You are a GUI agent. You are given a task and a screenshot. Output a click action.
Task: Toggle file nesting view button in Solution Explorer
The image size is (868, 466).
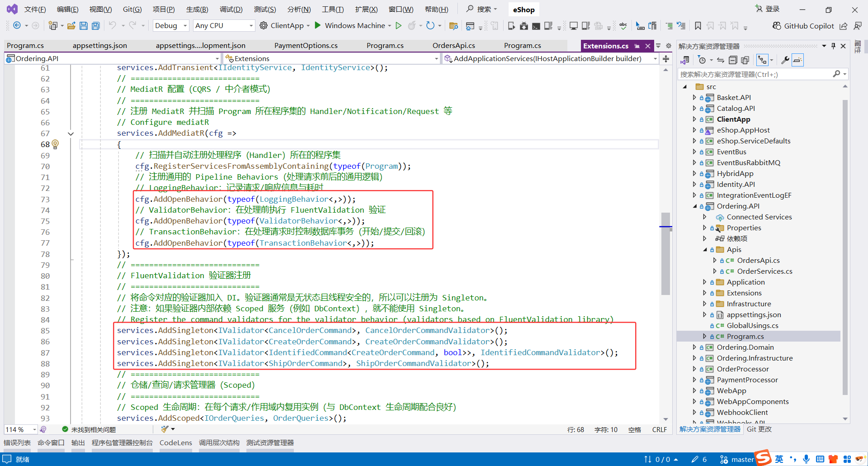pos(762,60)
